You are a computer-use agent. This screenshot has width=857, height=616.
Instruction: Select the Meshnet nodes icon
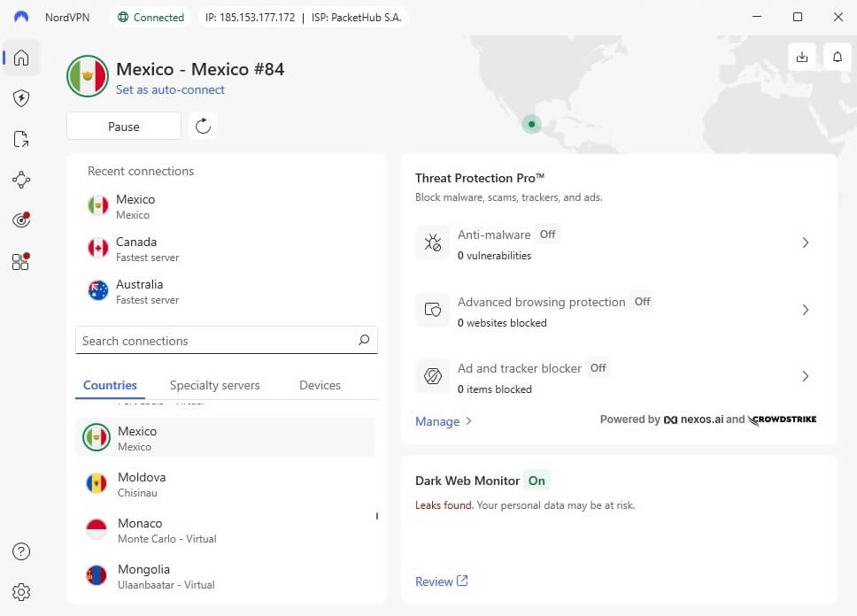pyautogui.click(x=20, y=180)
